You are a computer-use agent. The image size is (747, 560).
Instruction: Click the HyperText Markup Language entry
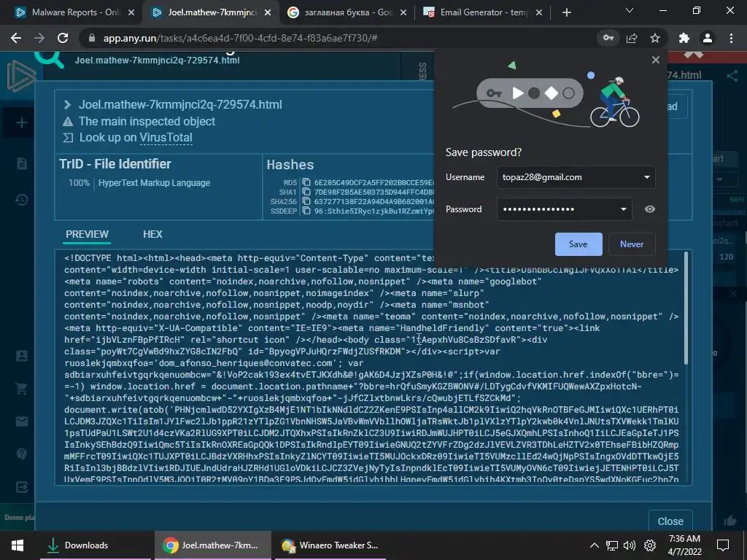[154, 183]
